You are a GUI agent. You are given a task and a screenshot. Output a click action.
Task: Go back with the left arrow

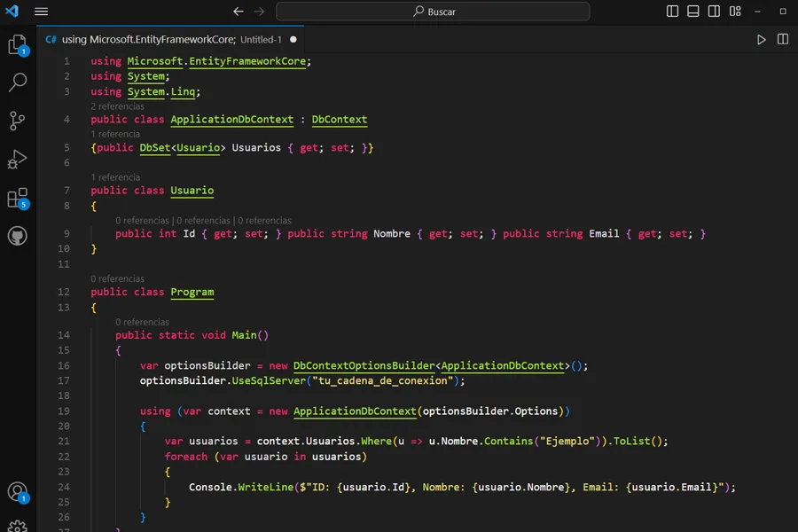click(239, 12)
